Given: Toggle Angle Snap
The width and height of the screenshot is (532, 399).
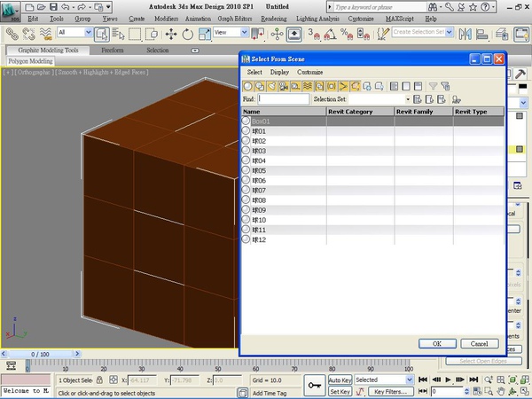Looking at the screenshot, I should tap(330, 34).
